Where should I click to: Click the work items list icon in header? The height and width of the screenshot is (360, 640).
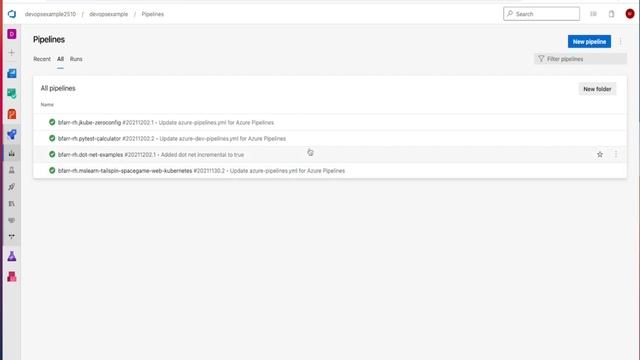click(x=593, y=14)
